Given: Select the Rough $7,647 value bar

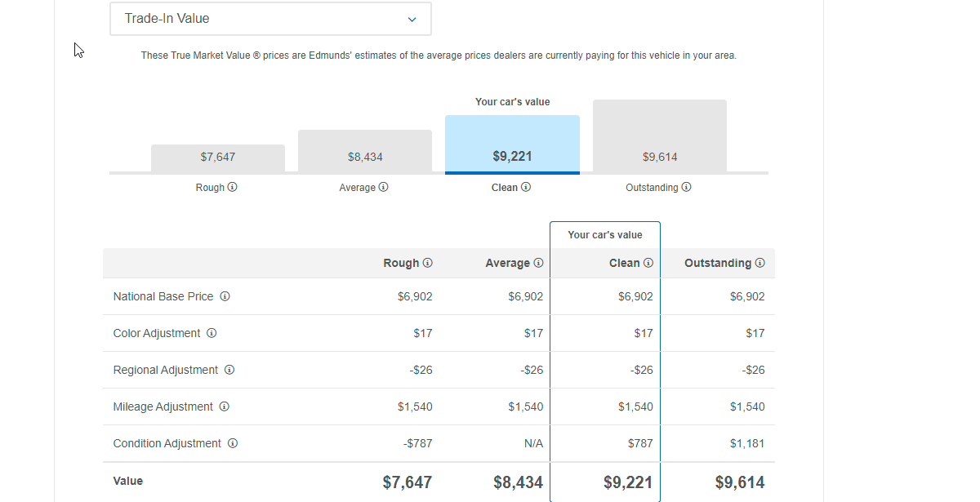Looking at the screenshot, I should click(x=218, y=158).
